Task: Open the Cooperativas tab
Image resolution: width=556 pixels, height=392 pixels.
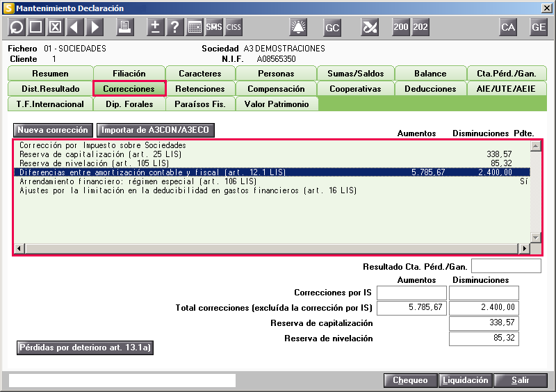Action: (356, 89)
